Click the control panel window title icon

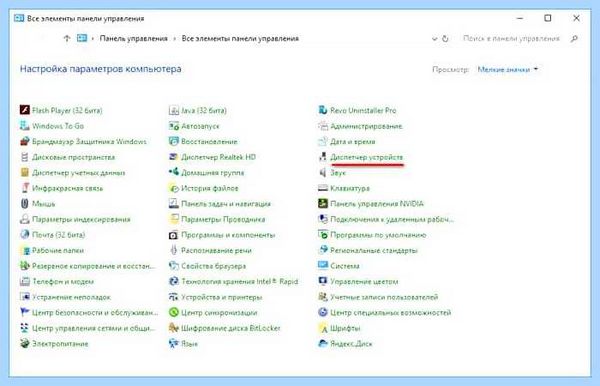(19, 18)
